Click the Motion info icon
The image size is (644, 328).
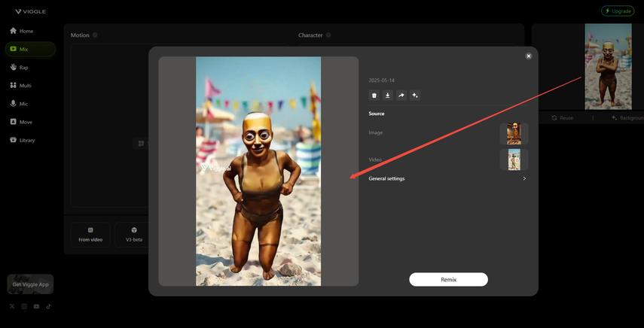pyautogui.click(x=95, y=35)
